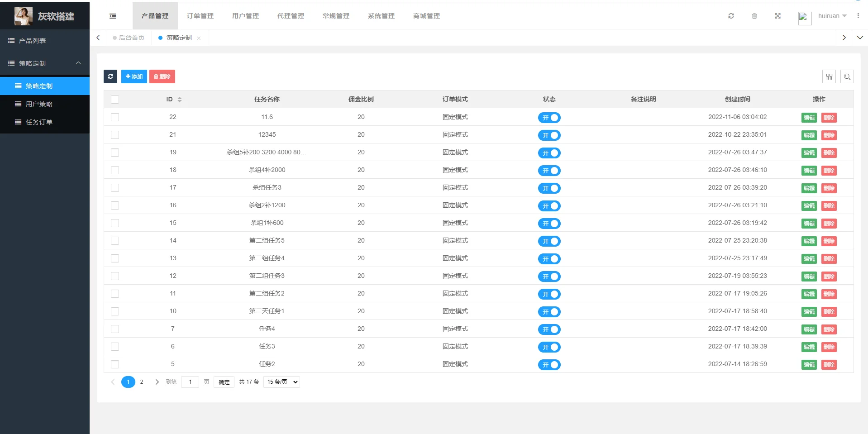Click the top bar refresh icon
868x434 pixels.
(731, 16)
